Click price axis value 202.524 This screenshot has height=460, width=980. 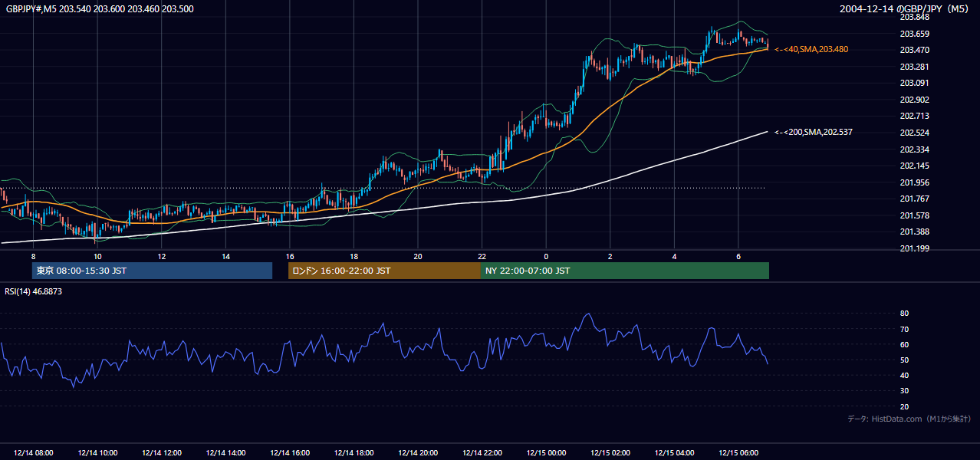click(x=913, y=133)
